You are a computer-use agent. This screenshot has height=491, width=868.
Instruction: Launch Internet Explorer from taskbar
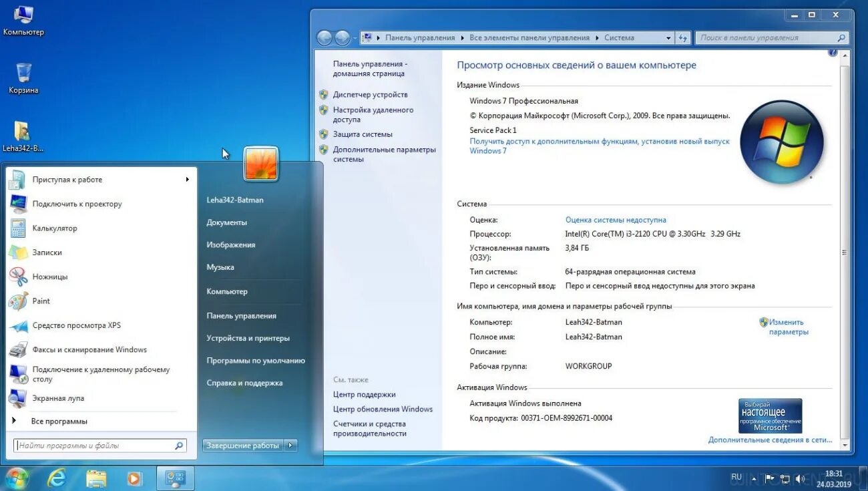point(57,478)
